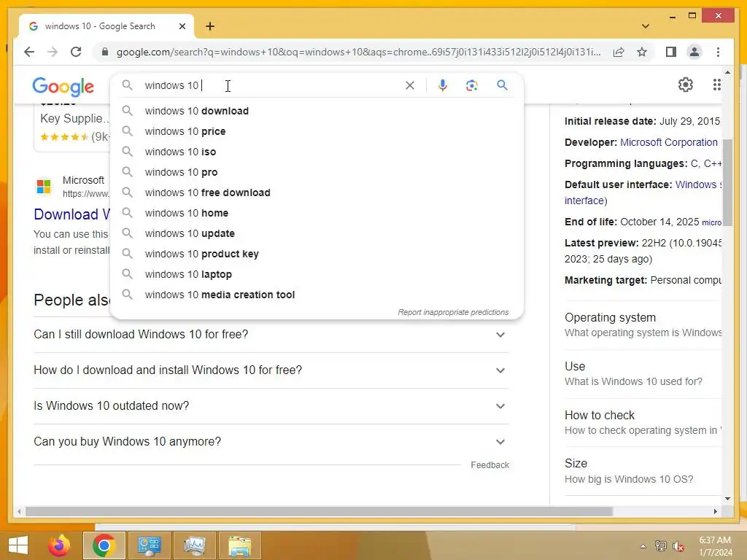Open Chrome side panel
747x560 pixels.
pyautogui.click(x=671, y=52)
